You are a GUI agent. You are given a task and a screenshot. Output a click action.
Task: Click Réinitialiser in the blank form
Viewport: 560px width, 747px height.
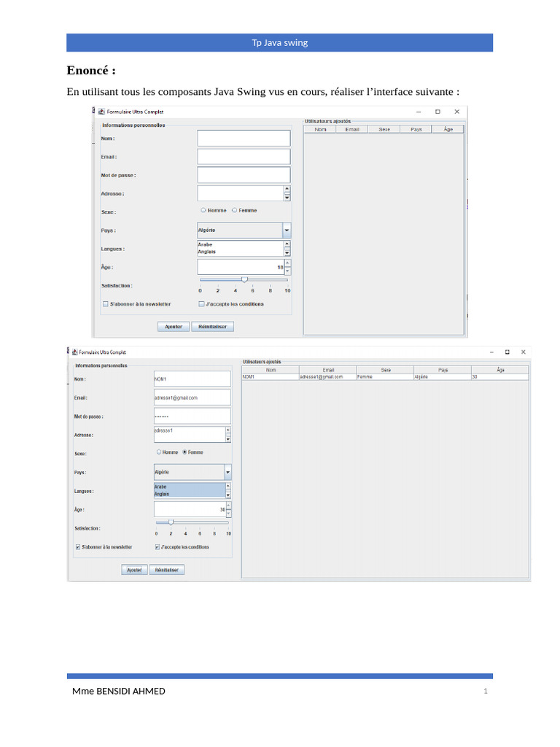tap(212, 327)
